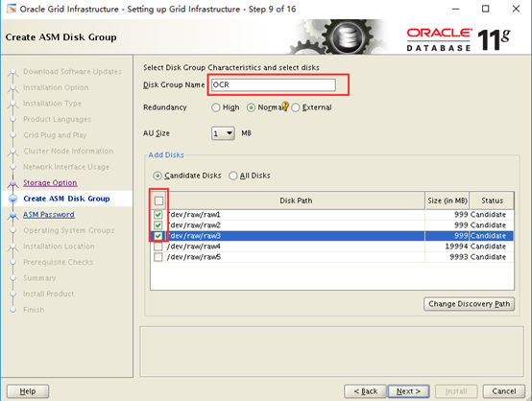Open the AU Size dropdown
The width and height of the screenshot is (532, 401).
pyautogui.click(x=223, y=133)
